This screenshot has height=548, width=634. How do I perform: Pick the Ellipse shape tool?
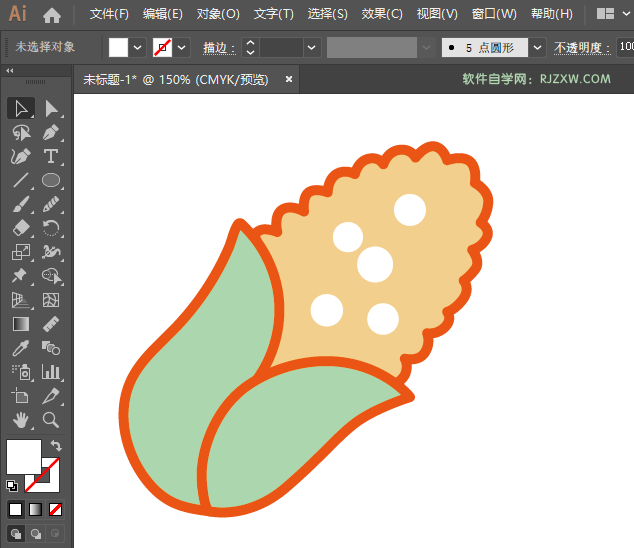(52, 180)
